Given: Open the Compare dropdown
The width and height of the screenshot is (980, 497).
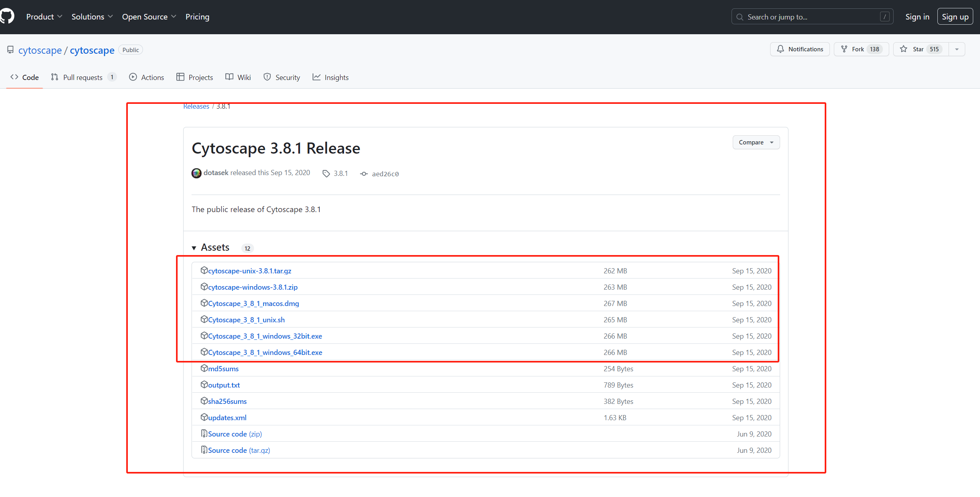Looking at the screenshot, I should coord(756,142).
